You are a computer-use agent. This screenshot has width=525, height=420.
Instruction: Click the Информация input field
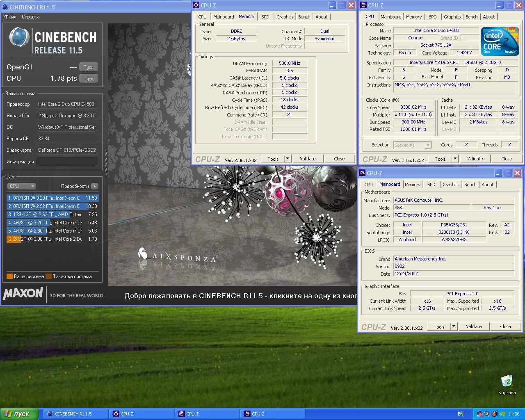pos(67,162)
